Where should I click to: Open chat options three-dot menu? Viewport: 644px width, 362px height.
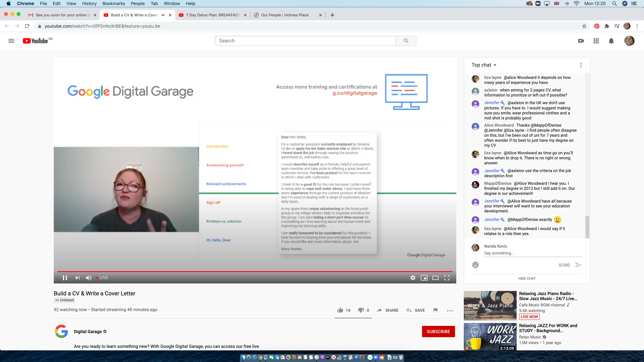581,65
